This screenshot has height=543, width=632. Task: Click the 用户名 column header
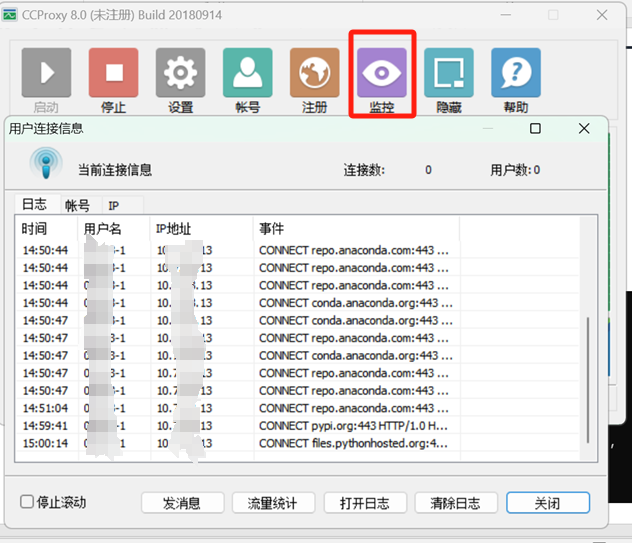114,229
